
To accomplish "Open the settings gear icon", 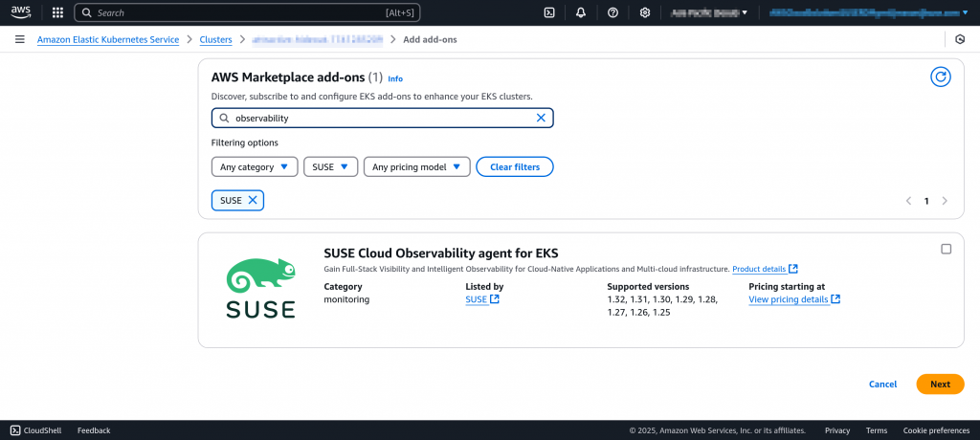I will tap(645, 13).
